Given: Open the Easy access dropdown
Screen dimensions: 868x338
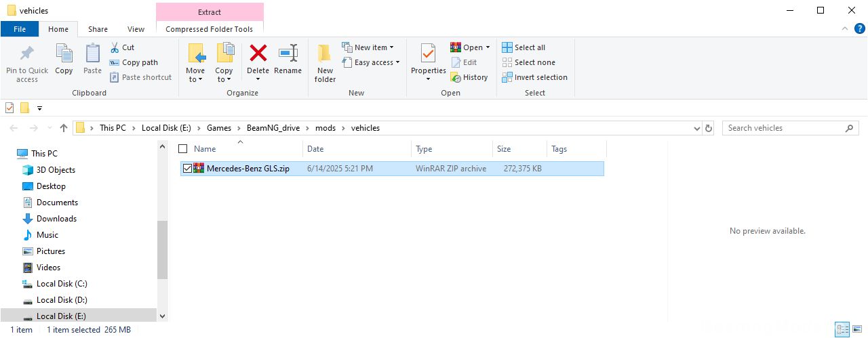Looking at the screenshot, I should [x=371, y=62].
